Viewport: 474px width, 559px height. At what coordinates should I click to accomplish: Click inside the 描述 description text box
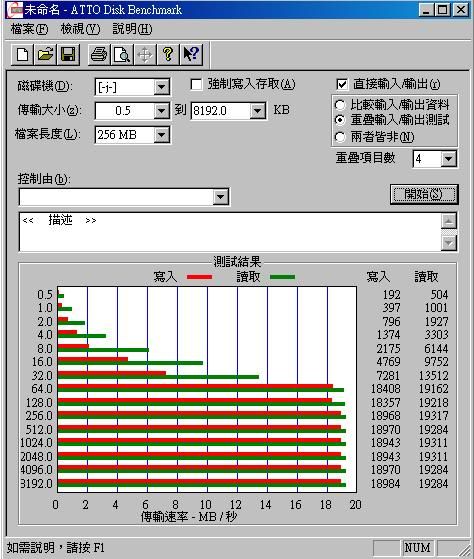pos(230,232)
